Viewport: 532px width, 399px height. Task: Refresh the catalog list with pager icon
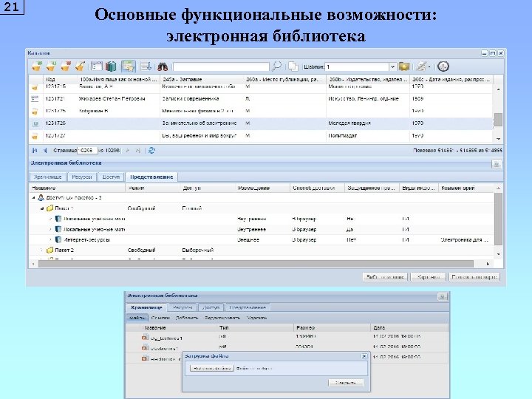[x=151, y=150]
